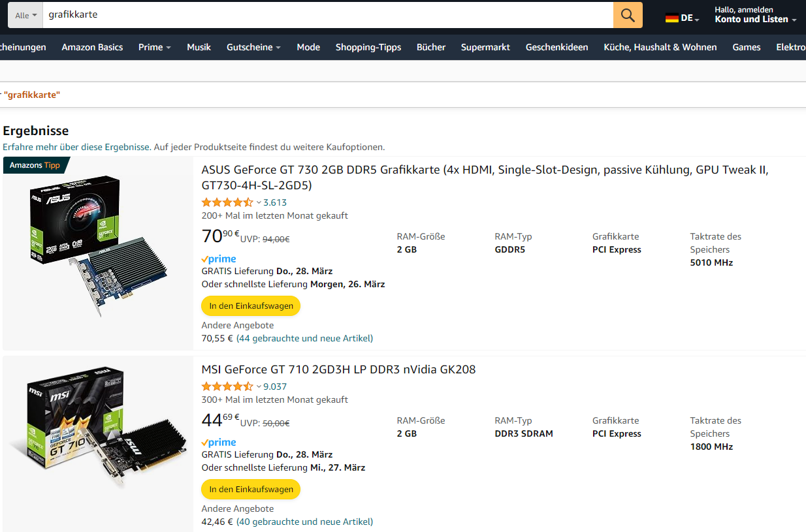
Task: Open Shopping-Tipps in navigation bar
Action: 368,47
